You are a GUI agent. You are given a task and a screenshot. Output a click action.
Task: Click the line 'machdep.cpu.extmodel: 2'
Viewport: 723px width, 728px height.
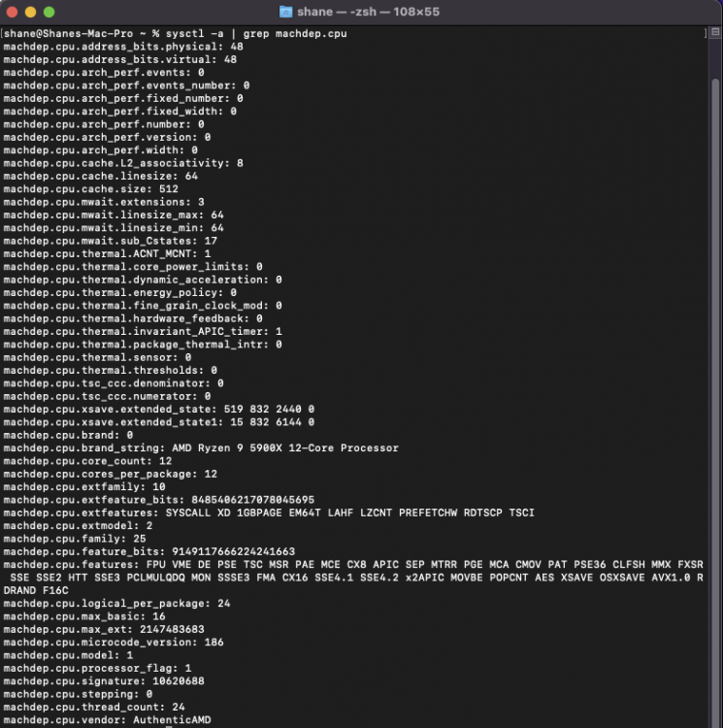point(78,526)
